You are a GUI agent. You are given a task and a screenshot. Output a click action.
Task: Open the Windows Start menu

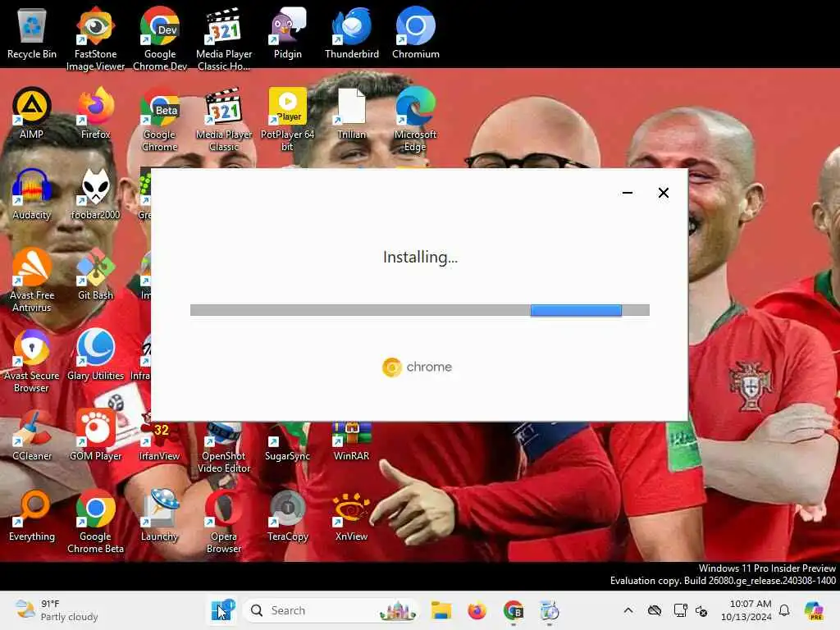coord(221,610)
